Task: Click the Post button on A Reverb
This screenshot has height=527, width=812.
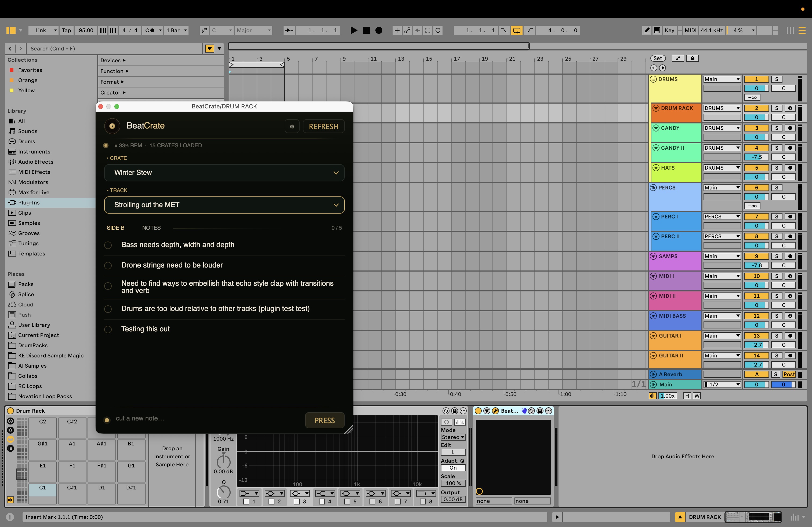Action: pos(789,374)
